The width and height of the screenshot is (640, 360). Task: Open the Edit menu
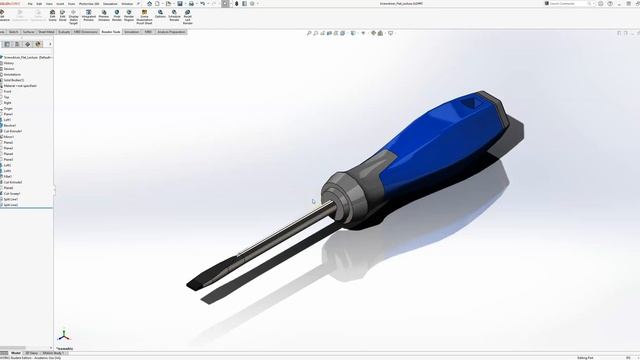pos(39,4)
